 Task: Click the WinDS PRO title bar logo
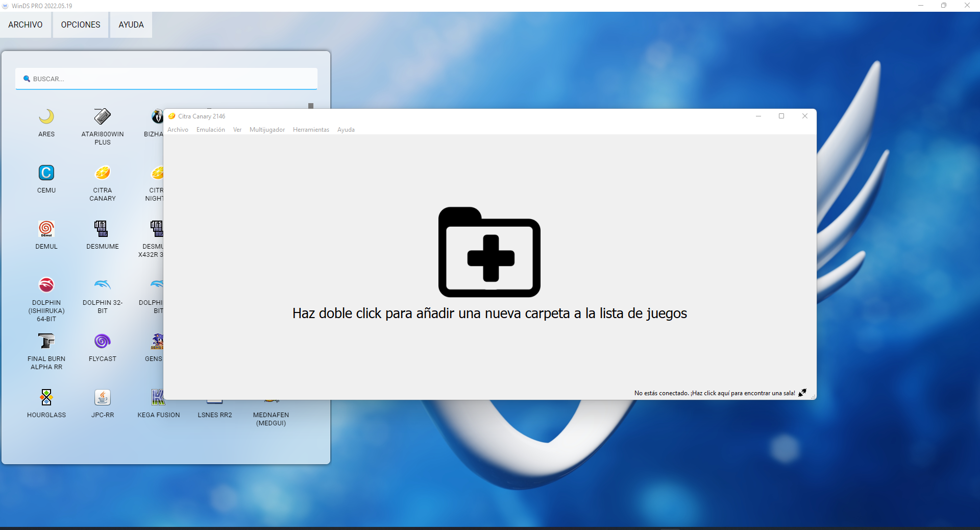pyautogui.click(x=6, y=6)
